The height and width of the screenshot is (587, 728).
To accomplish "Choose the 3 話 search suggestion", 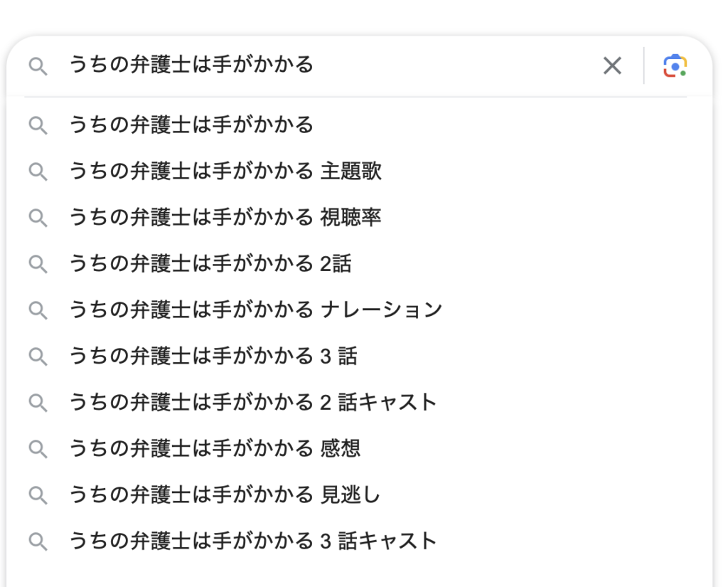I will pyautogui.click(x=213, y=356).
